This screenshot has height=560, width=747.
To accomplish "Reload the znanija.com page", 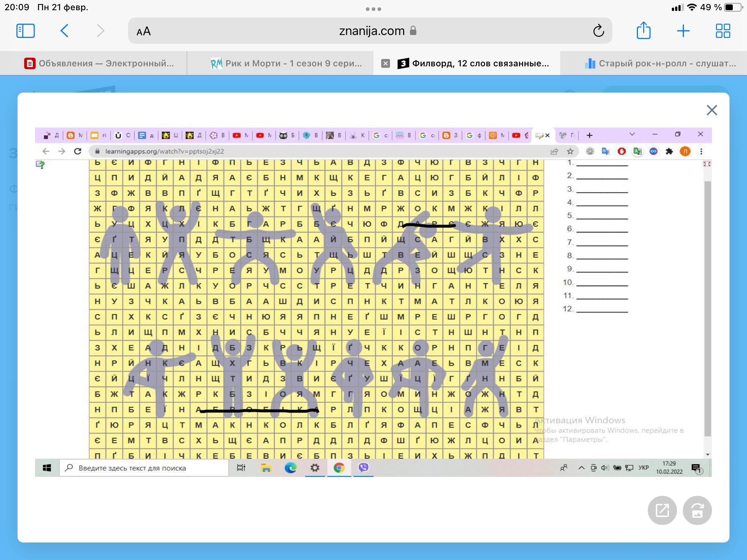I will [x=598, y=31].
